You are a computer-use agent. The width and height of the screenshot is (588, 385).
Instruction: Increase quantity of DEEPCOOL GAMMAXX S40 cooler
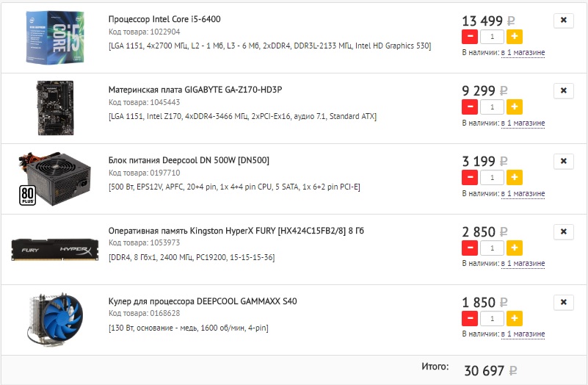coord(515,319)
